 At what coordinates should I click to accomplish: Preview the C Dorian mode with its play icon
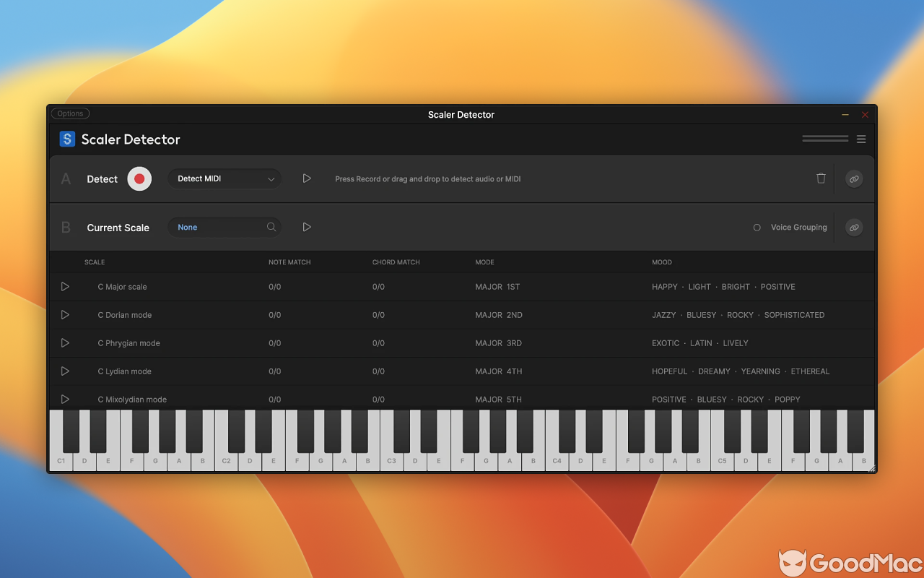point(64,314)
